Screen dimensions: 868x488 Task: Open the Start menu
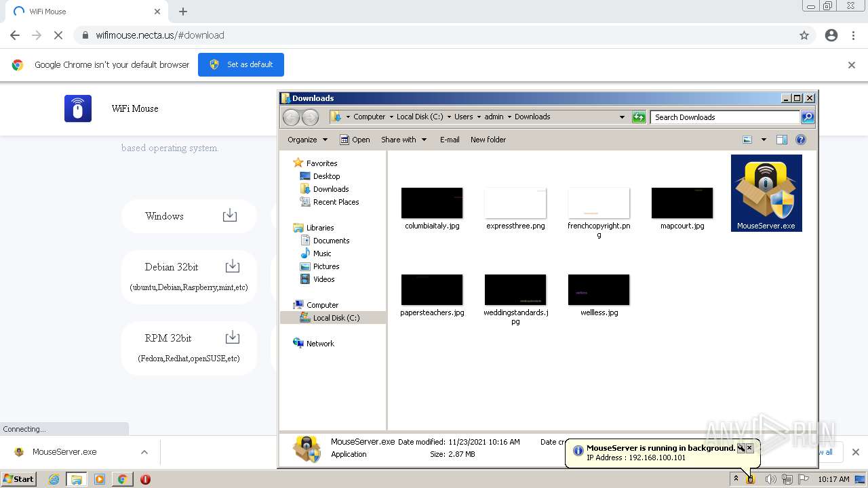click(18, 479)
